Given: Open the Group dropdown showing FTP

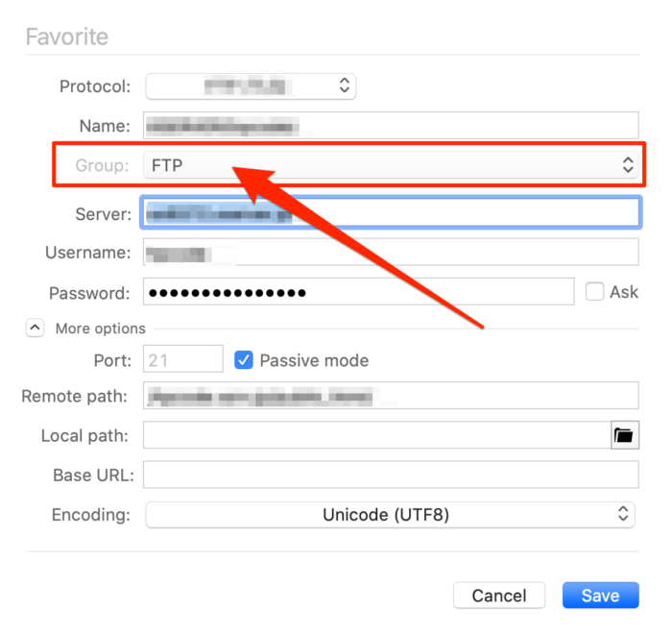Looking at the screenshot, I should coord(390,165).
